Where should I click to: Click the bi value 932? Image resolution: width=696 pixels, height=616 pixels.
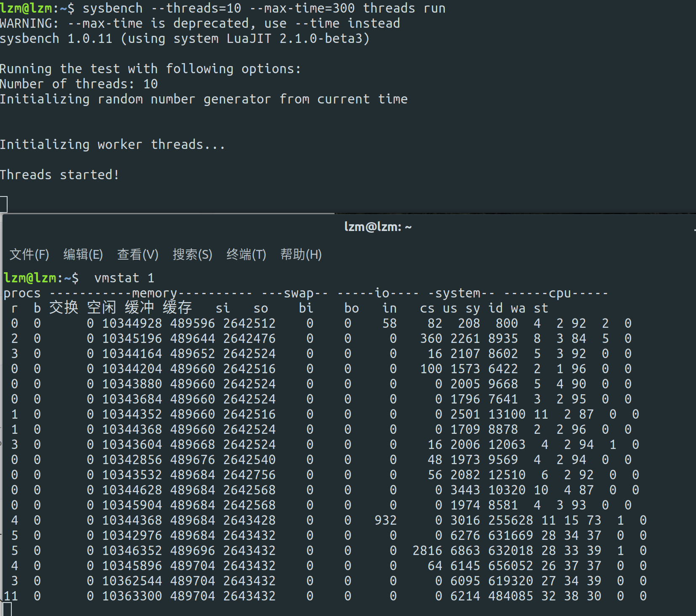385,520
